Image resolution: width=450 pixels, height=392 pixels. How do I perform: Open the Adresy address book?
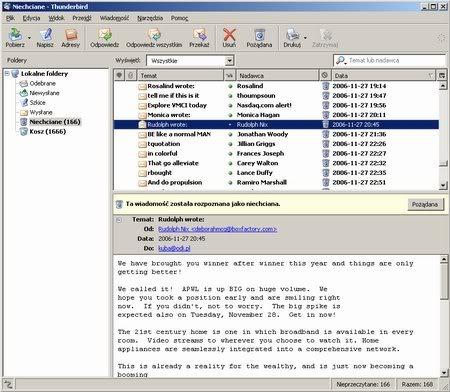(71, 37)
